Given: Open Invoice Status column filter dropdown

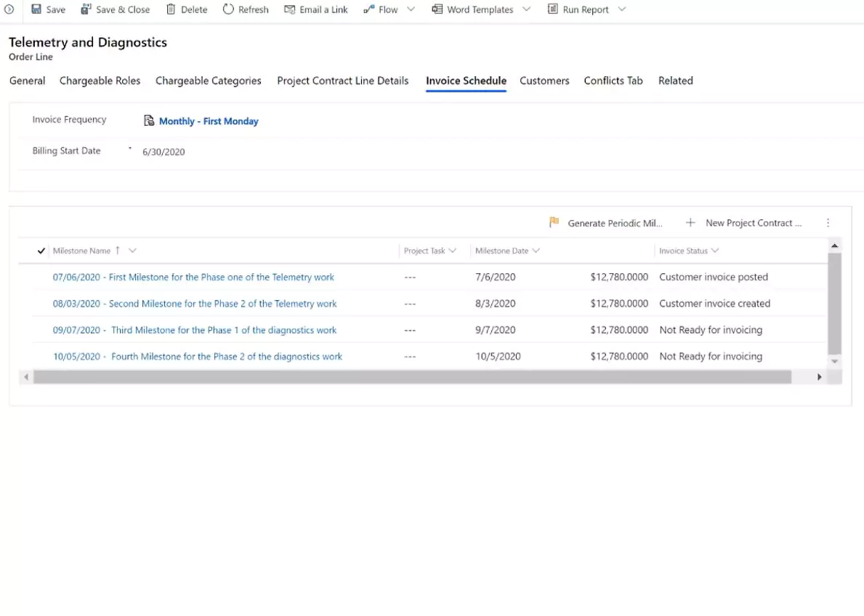Looking at the screenshot, I should click(x=715, y=251).
